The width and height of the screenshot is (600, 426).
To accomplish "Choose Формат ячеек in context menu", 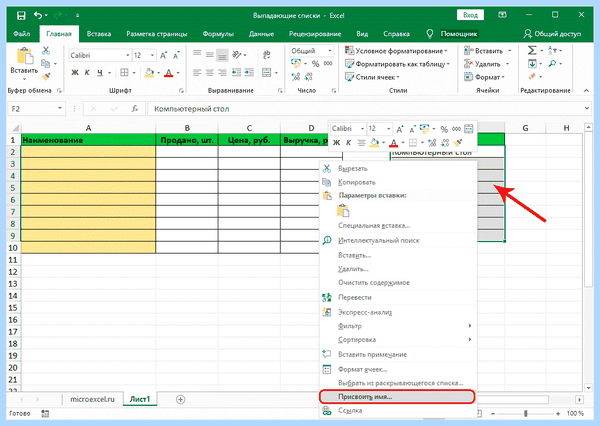I will click(x=398, y=369).
